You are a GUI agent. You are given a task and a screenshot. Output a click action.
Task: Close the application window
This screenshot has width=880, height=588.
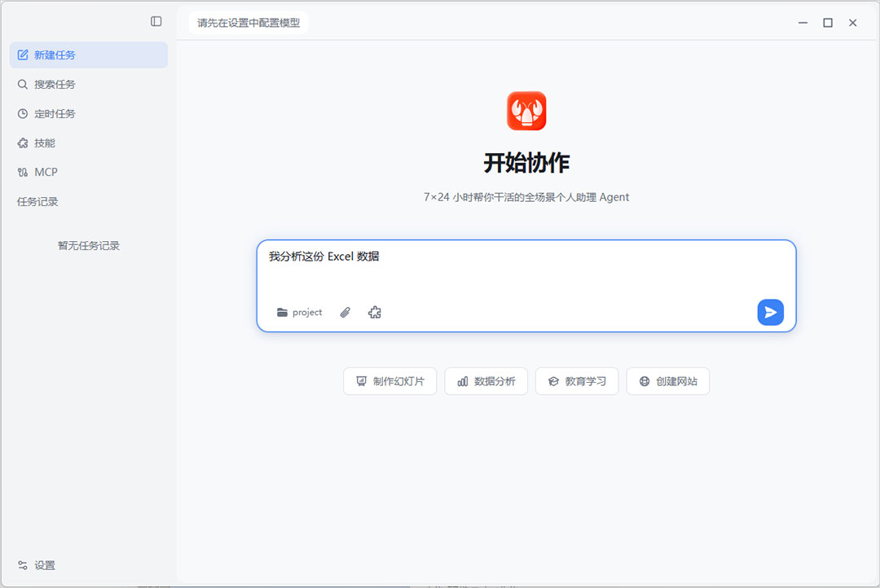point(853,23)
